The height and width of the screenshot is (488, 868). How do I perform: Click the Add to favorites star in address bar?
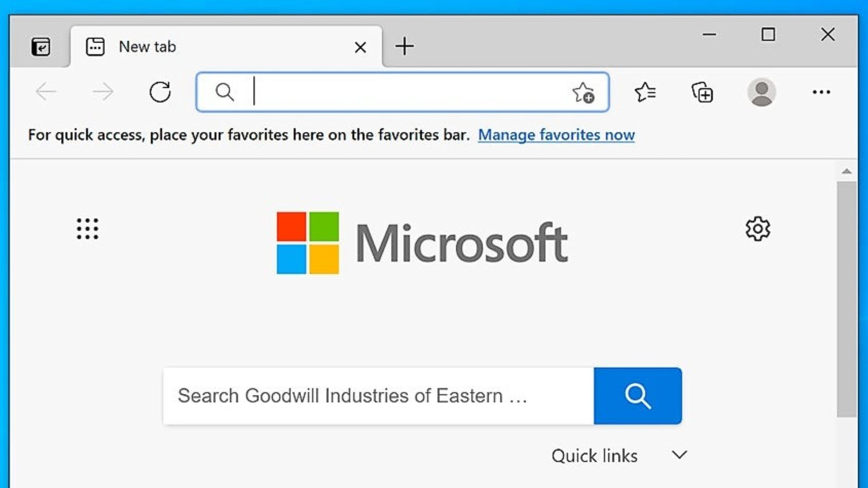[x=582, y=92]
